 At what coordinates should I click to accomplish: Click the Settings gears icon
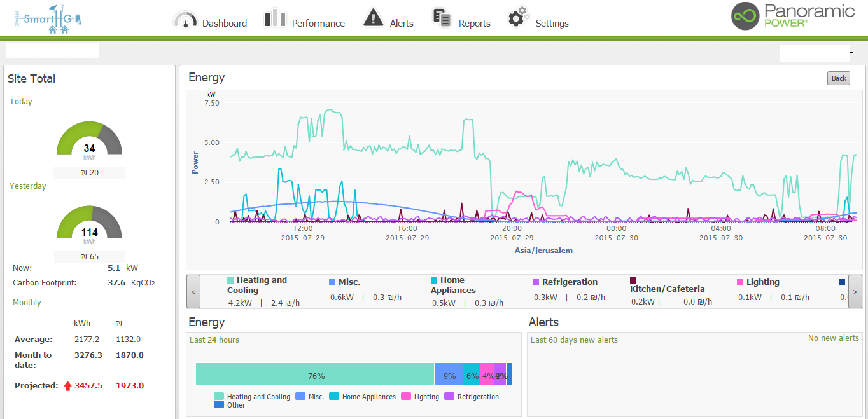pyautogui.click(x=519, y=18)
